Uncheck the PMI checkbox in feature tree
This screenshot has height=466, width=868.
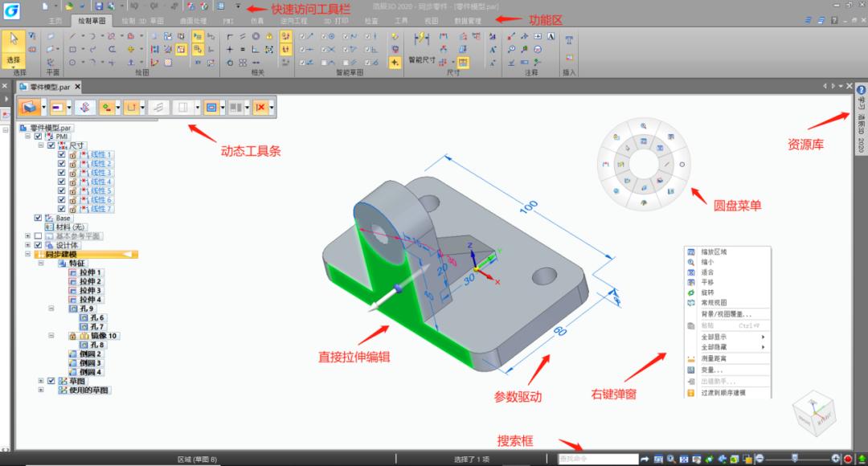[x=37, y=137]
